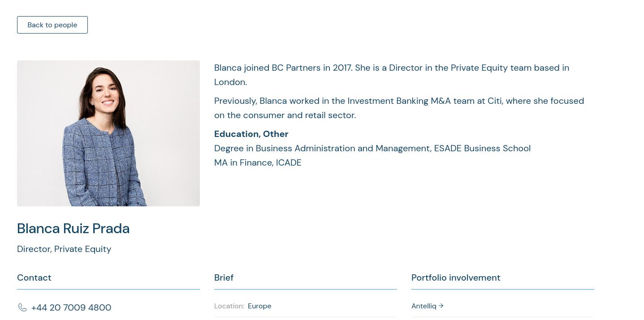Viewport: 644px width, 320px height.
Task: Select the Portfolio involvement section heading
Action: tap(456, 278)
